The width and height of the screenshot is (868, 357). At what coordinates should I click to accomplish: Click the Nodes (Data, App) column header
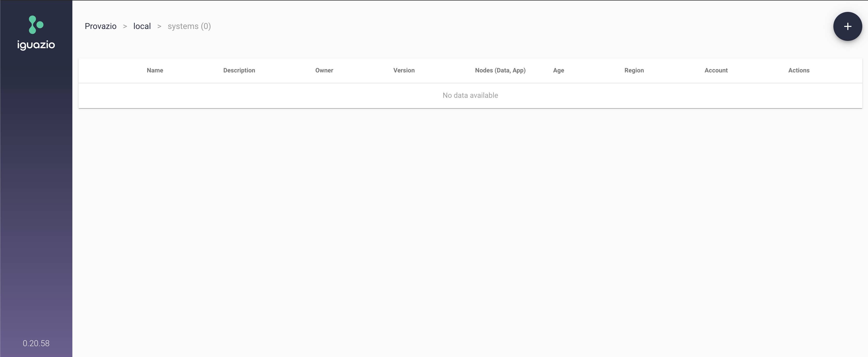coord(500,70)
